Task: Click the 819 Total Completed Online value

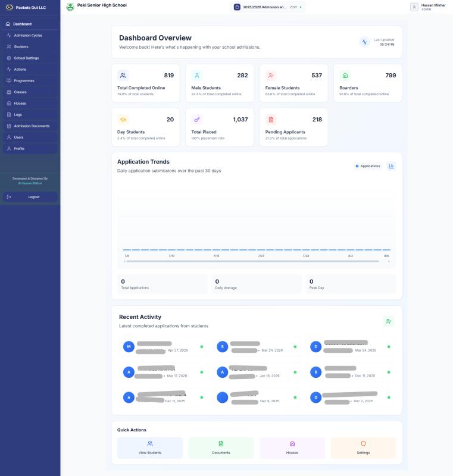Action: point(169,76)
